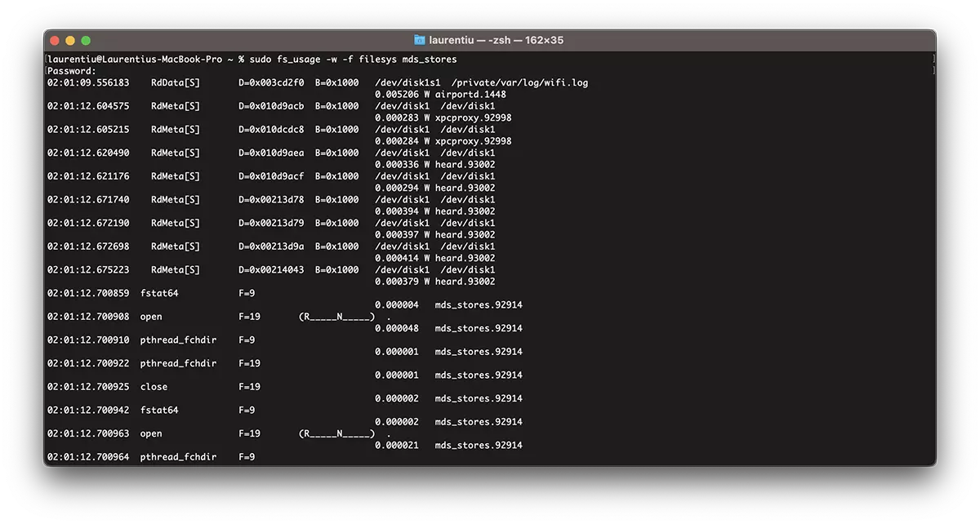Click the /private/var/log/wifi.log path
The height and width of the screenshot is (524, 980).
(519, 82)
